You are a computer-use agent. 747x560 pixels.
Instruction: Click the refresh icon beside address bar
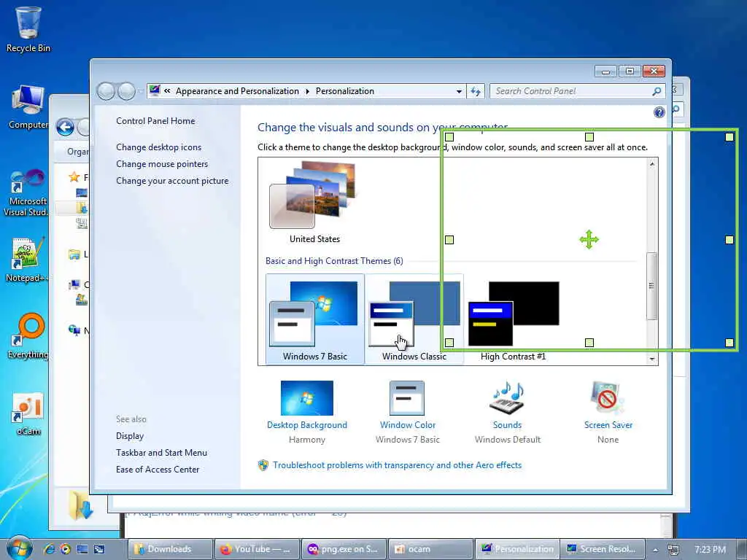coord(476,91)
